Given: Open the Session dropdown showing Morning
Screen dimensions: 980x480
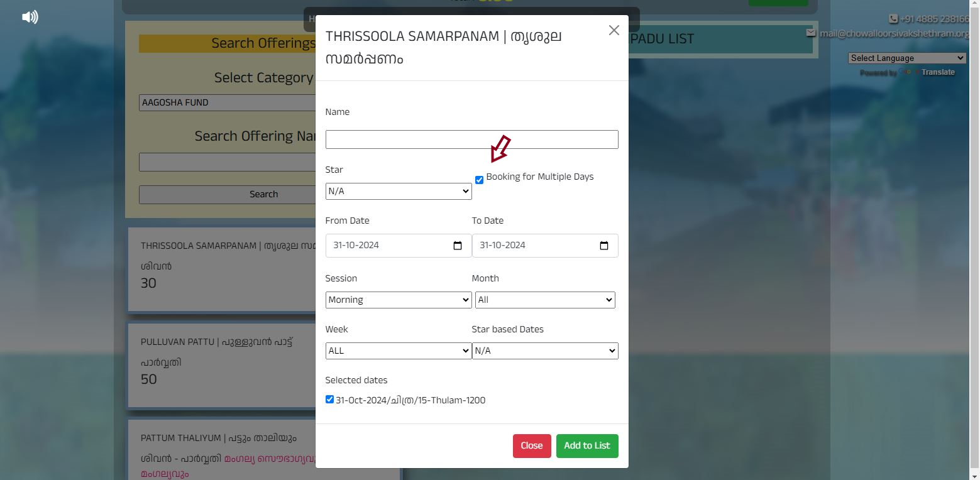Looking at the screenshot, I should [399, 300].
